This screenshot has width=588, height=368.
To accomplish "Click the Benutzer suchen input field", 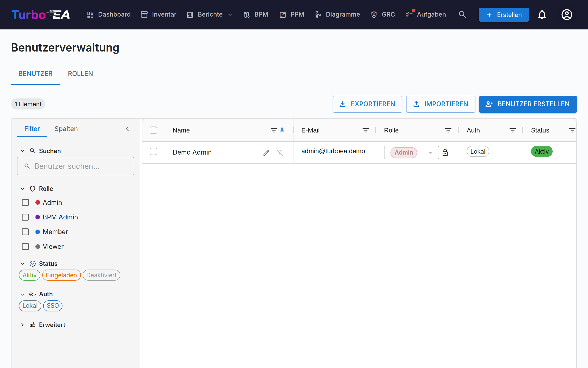I will pyautogui.click(x=76, y=166).
